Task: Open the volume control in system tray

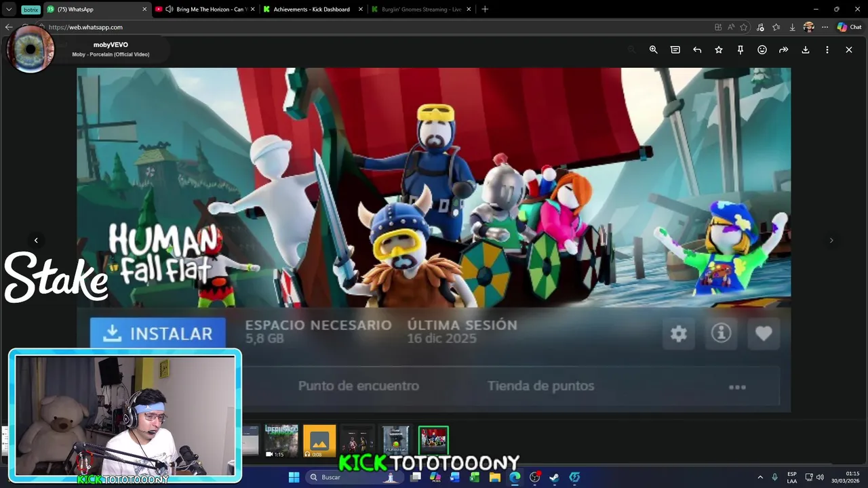Action: click(820, 477)
